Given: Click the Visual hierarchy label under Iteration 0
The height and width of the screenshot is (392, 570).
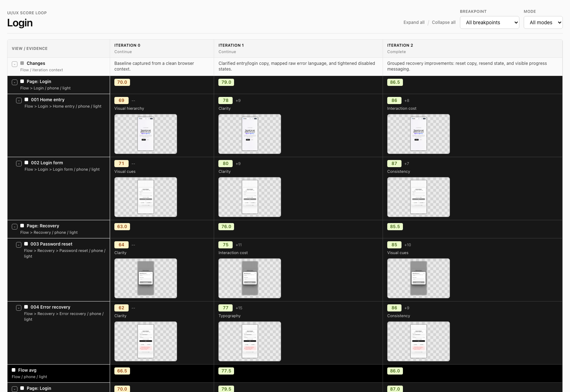Looking at the screenshot, I should coord(129,108).
